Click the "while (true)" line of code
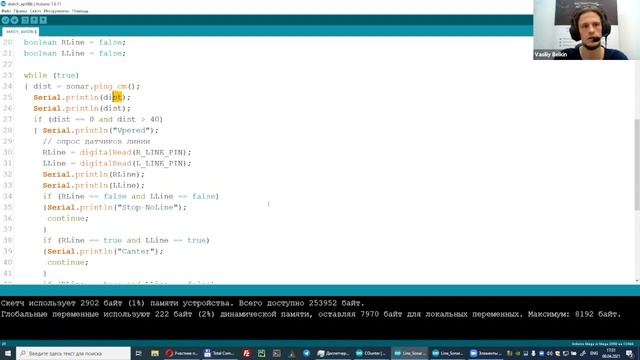 pos(51,75)
